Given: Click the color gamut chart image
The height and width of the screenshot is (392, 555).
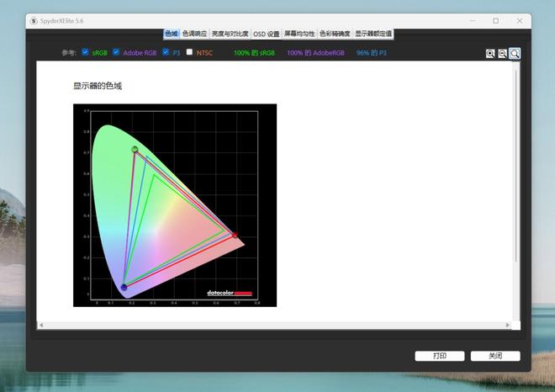Looking at the screenshot, I should [174, 204].
